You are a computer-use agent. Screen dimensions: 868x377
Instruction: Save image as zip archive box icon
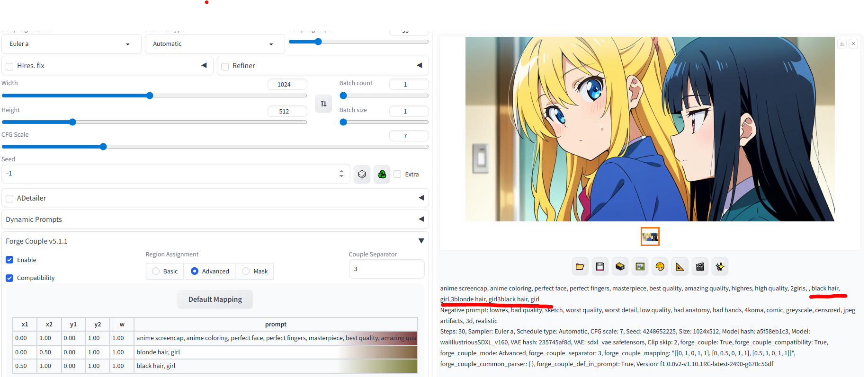click(620, 267)
